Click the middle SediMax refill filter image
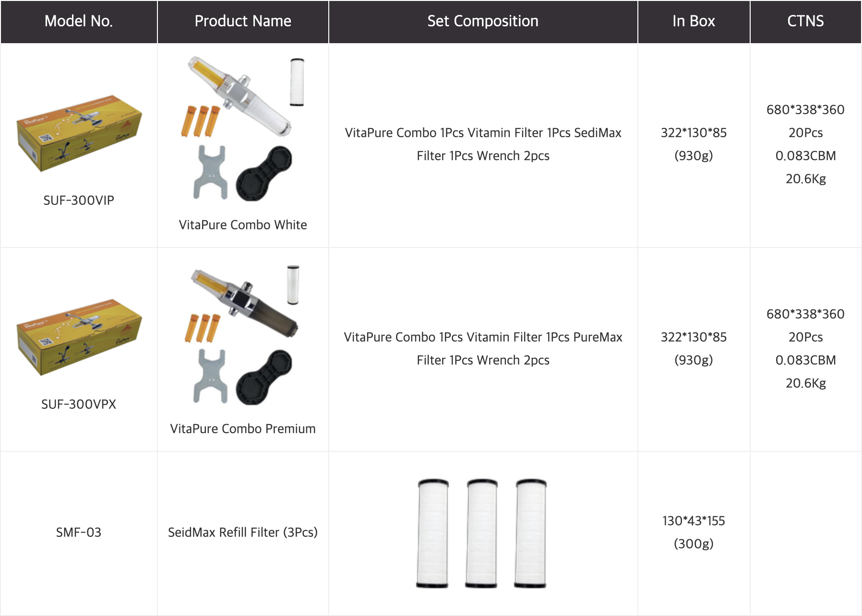Image resolution: width=862 pixels, height=616 pixels. click(482, 533)
